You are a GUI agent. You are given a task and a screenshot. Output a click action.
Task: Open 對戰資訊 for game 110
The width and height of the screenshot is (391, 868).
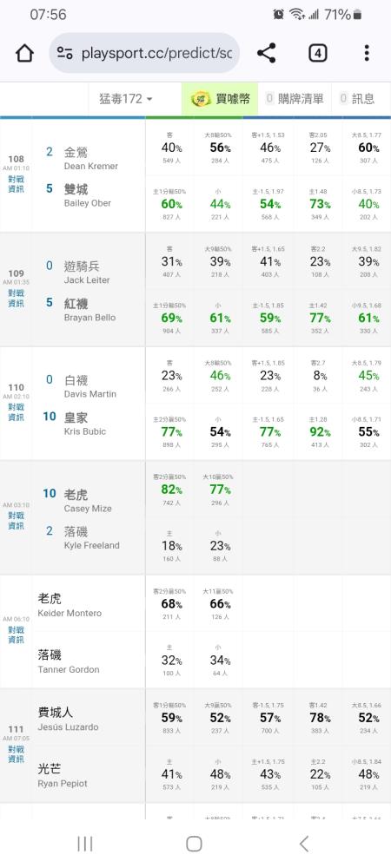[x=16, y=412]
